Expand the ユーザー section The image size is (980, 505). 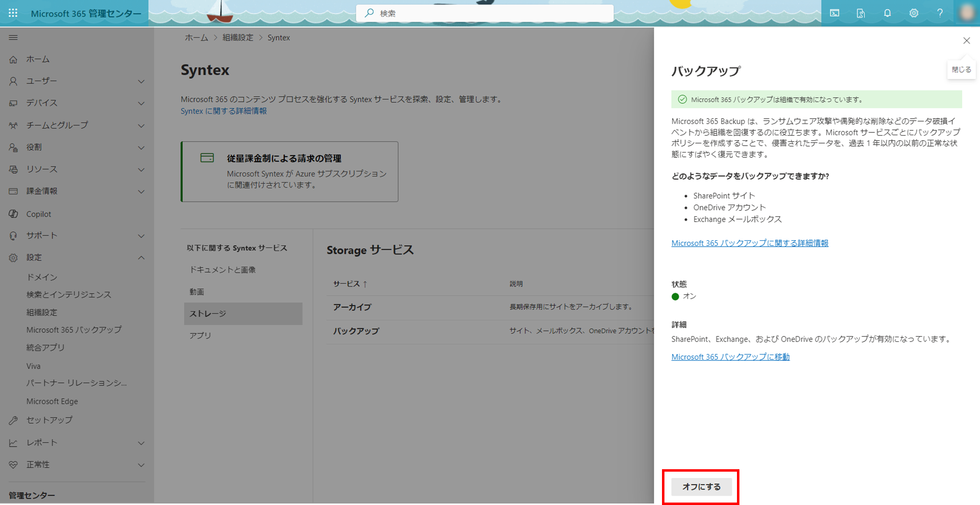point(142,81)
